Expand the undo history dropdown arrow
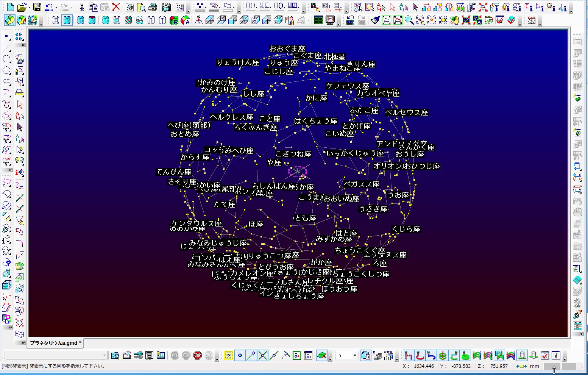This screenshot has width=588, height=375. coord(56,8)
